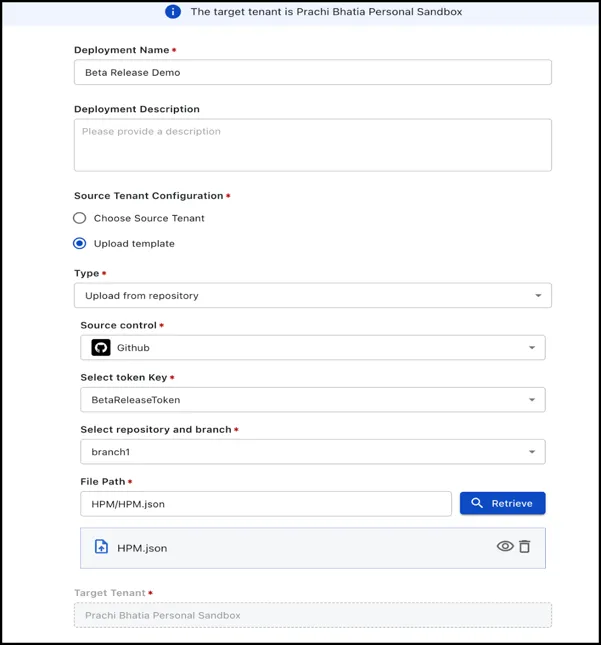Click the blue info icon in banner
601x645 pixels.
[x=173, y=12]
